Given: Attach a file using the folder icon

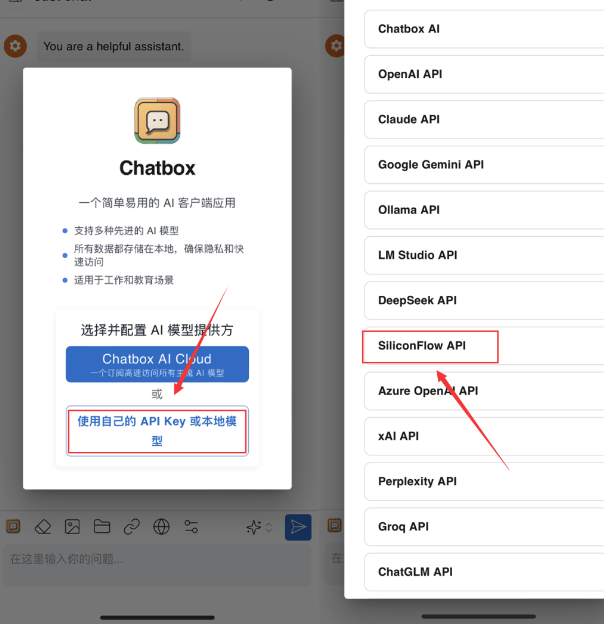Looking at the screenshot, I should tap(102, 527).
